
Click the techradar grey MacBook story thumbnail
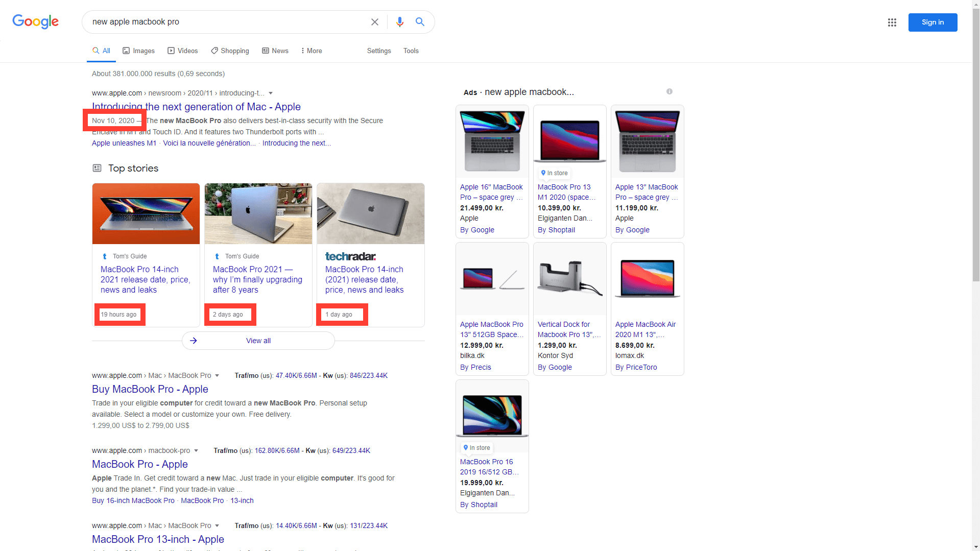(371, 213)
